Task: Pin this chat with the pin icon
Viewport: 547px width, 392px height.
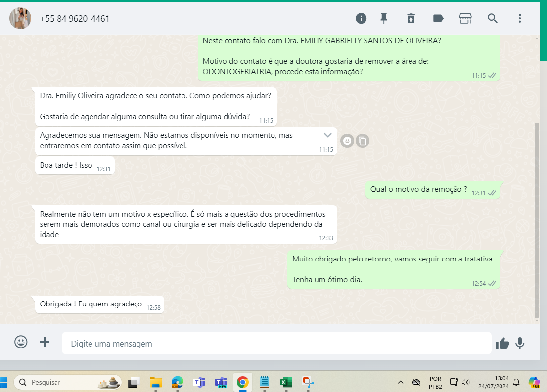Action: (x=384, y=18)
